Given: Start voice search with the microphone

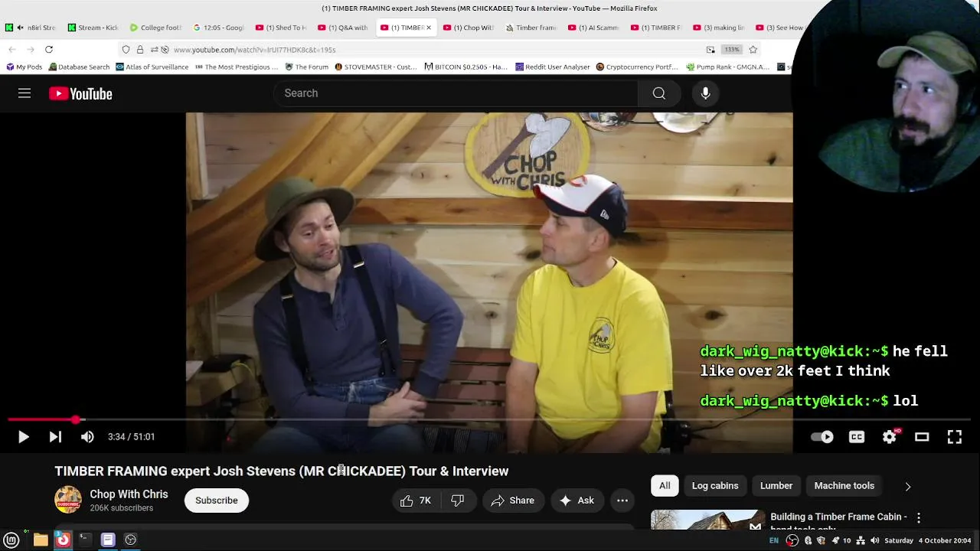Looking at the screenshot, I should coord(705,93).
